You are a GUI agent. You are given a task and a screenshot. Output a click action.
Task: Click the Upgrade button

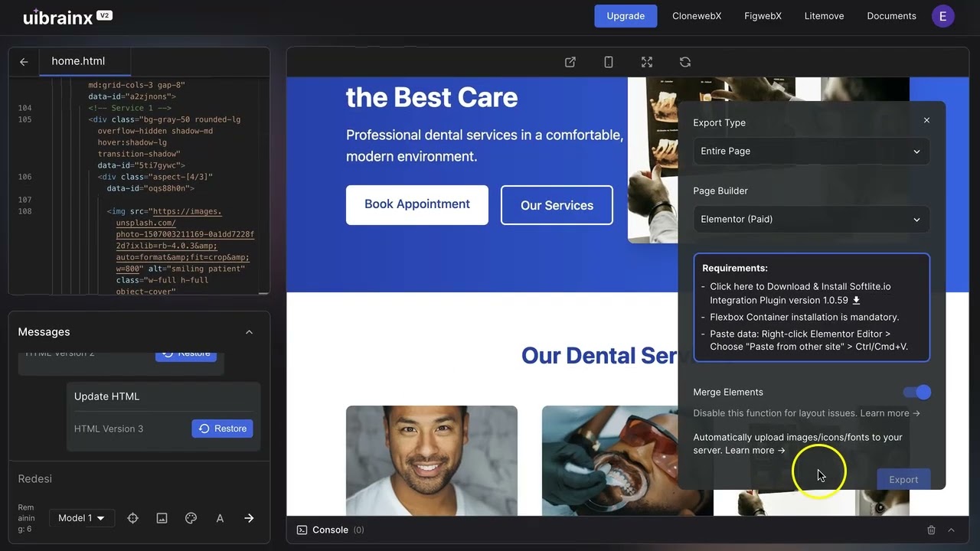(626, 16)
